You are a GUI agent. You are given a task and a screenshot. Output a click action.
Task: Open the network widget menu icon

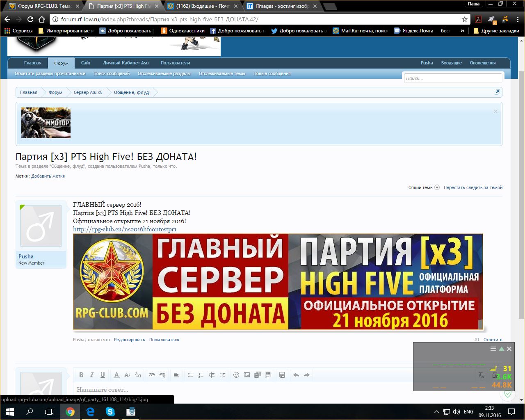[493, 349]
